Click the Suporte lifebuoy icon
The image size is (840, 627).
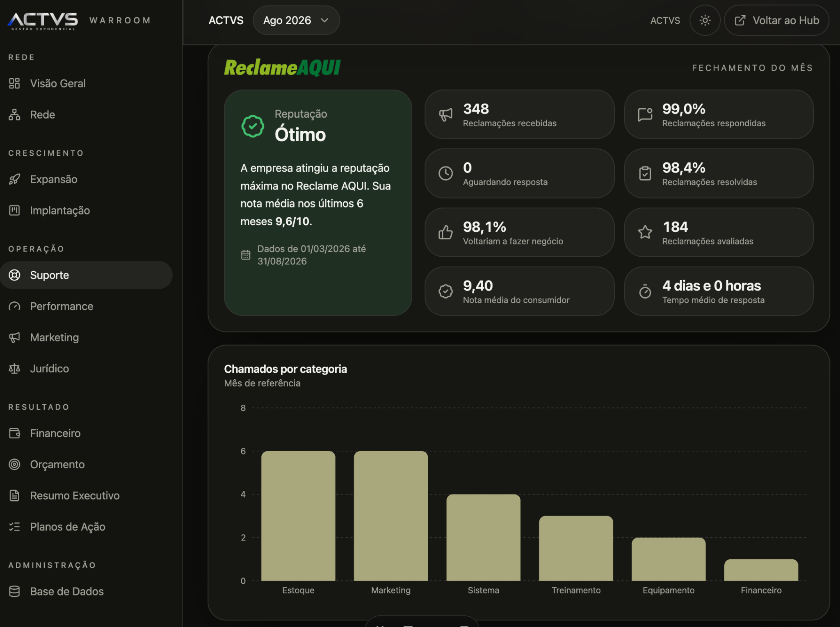14,275
